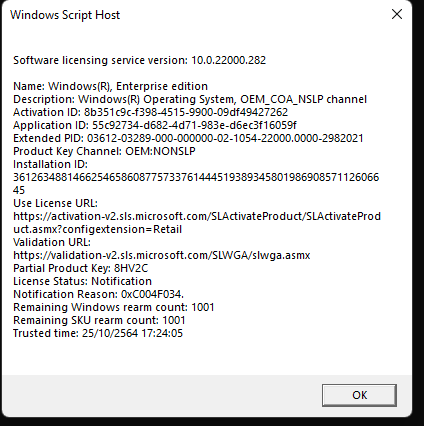Image resolution: width=424 pixels, height=426 pixels.
Task: Click the Activation ID value text
Action: tap(186, 112)
